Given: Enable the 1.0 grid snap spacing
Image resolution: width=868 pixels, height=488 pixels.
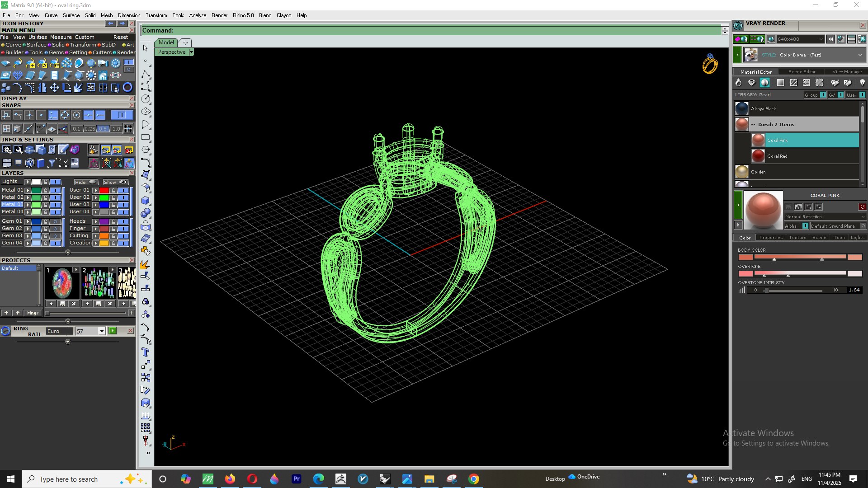Looking at the screenshot, I should click(x=116, y=129).
